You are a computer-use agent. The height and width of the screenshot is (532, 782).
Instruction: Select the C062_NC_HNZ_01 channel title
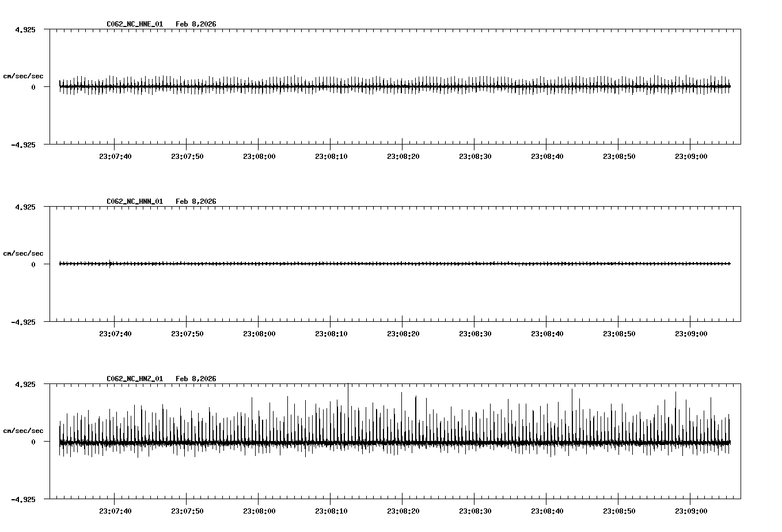134,379
